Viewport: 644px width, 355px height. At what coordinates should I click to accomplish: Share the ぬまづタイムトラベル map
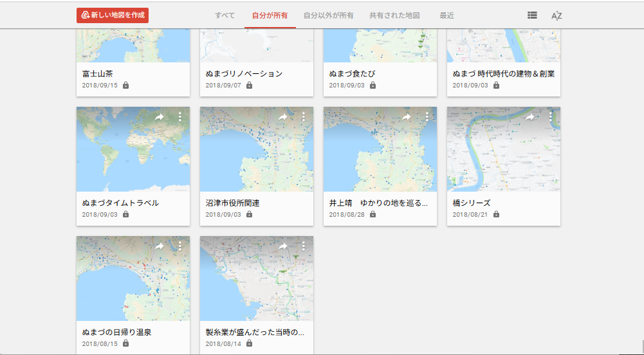point(160,117)
